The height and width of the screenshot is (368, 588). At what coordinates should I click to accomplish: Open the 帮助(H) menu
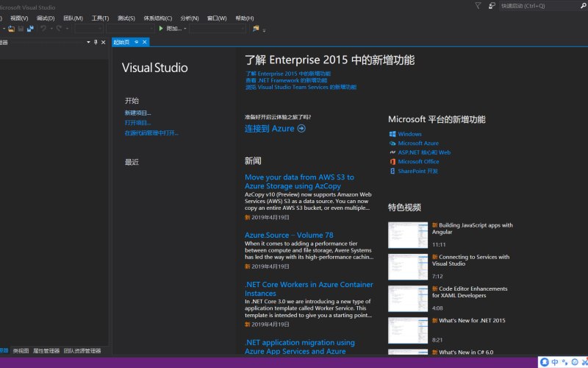click(x=245, y=18)
